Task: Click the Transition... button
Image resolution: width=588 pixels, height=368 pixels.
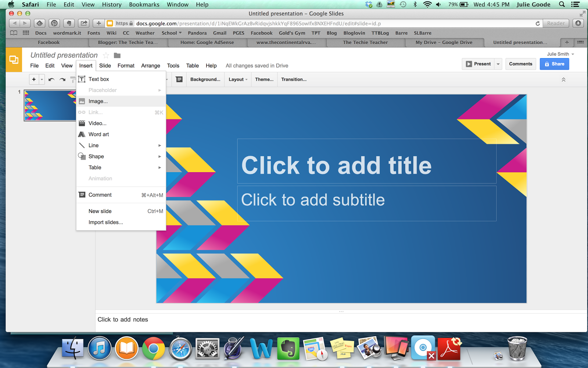Action: coord(294,79)
